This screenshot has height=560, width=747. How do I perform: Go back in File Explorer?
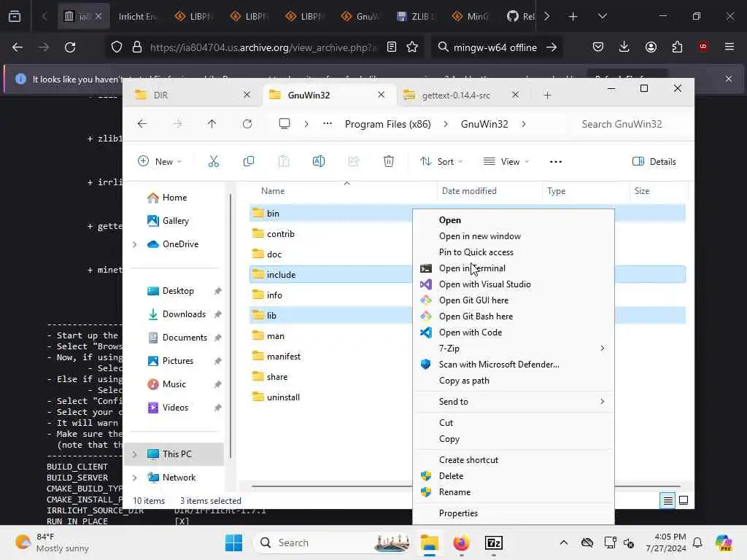pyautogui.click(x=142, y=124)
